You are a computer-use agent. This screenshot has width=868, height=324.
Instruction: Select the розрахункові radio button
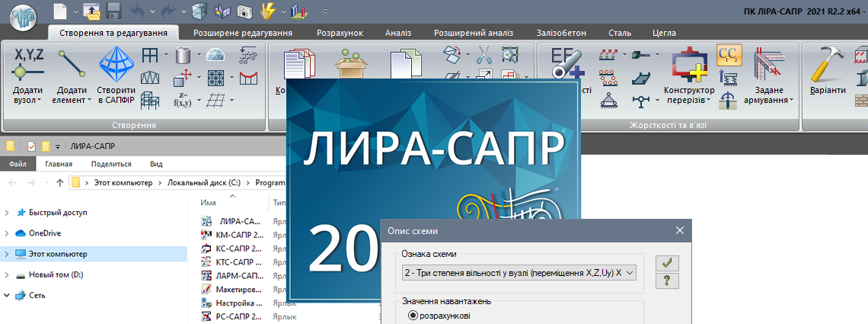click(414, 315)
